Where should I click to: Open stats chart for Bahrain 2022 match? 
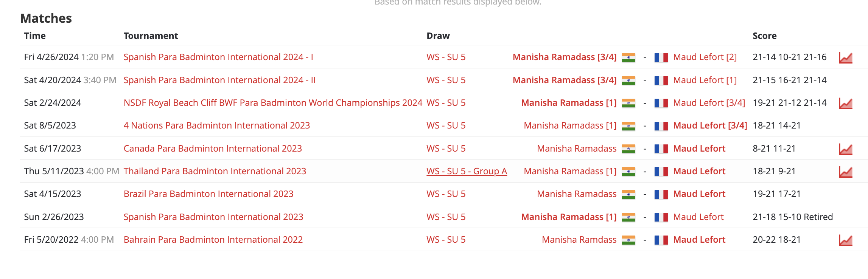pyautogui.click(x=845, y=240)
